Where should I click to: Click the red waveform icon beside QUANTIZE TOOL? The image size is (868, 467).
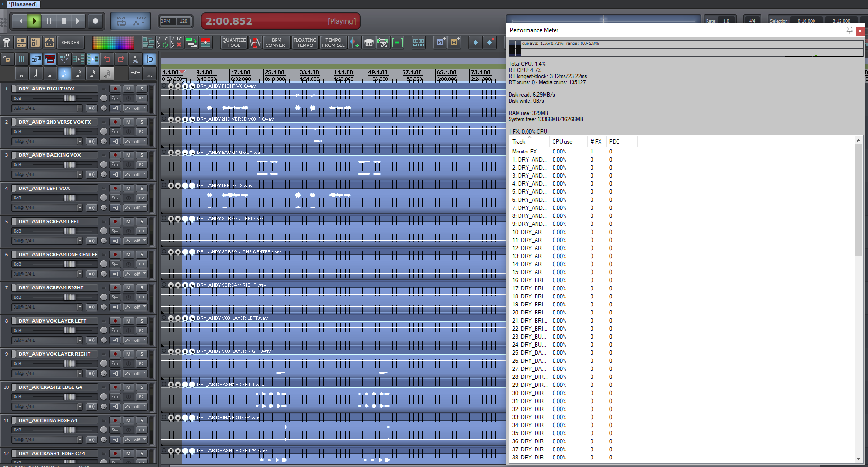[x=255, y=43]
